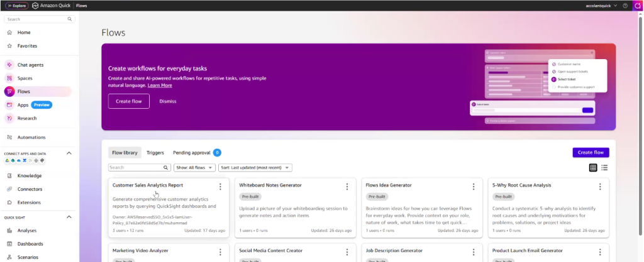Open menu for Marketing Video Analyzer
The width and height of the screenshot is (644, 262).
click(x=220, y=252)
